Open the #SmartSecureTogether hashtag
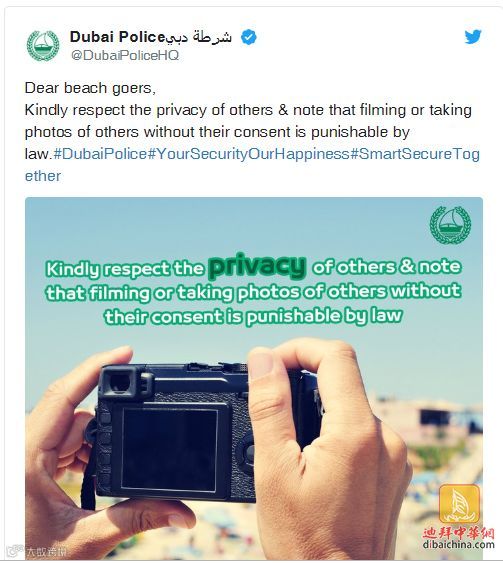The image size is (503, 563). pyautogui.click(x=415, y=154)
